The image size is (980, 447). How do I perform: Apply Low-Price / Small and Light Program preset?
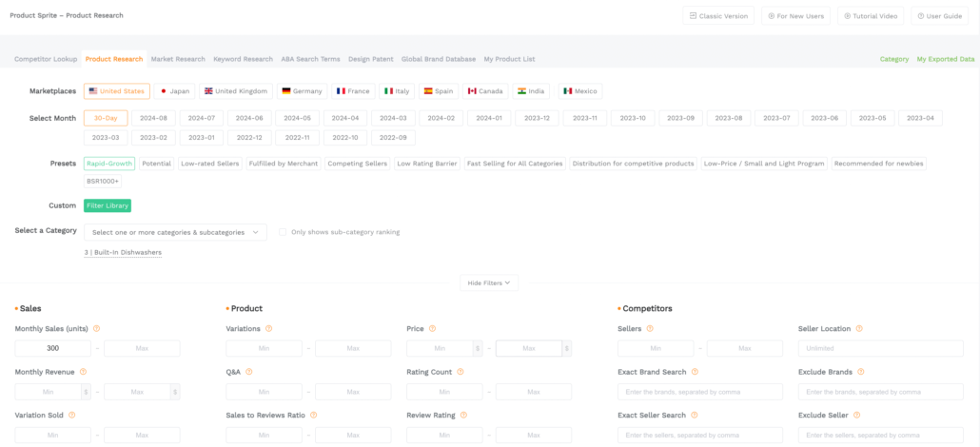(x=764, y=164)
